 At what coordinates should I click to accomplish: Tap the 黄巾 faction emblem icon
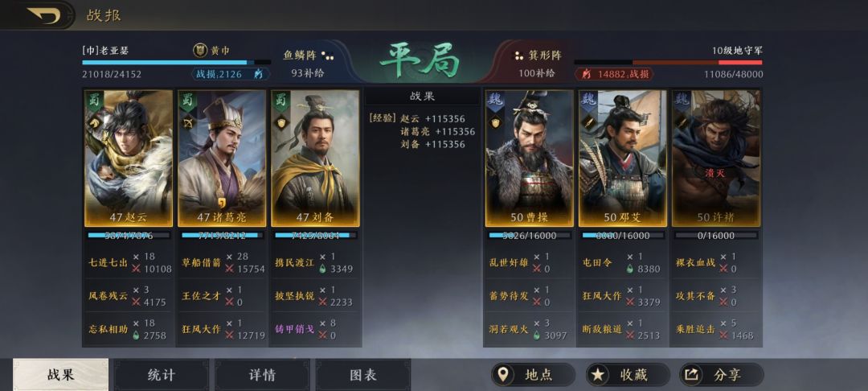(200, 51)
